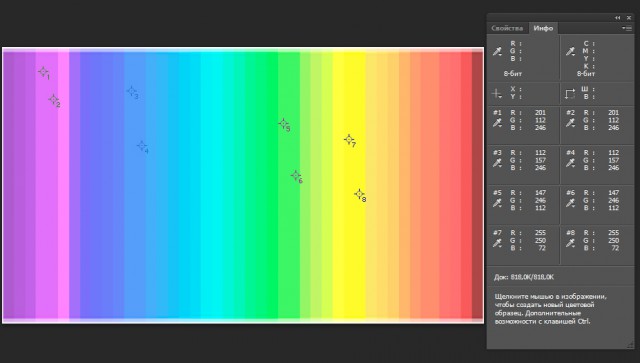The image size is (640, 363).
Task: Click the #3 sampler G value 157
Action: point(540,160)
